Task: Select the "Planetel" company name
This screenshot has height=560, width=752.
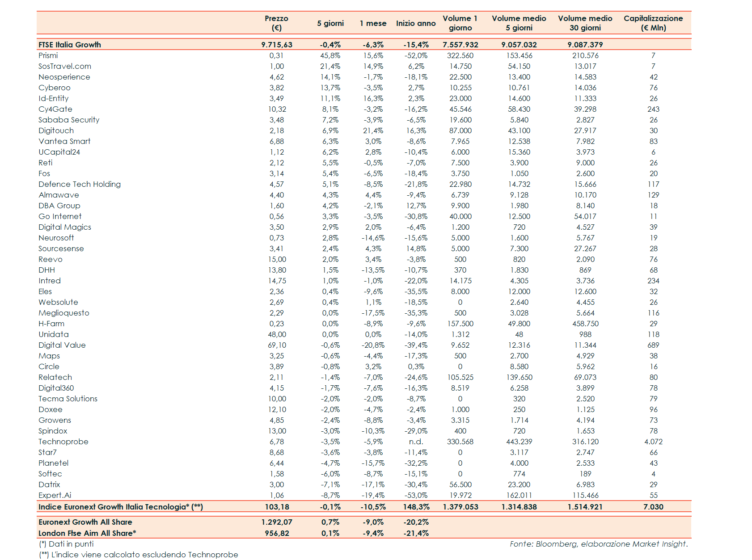Action: click(x=54, y=463)
